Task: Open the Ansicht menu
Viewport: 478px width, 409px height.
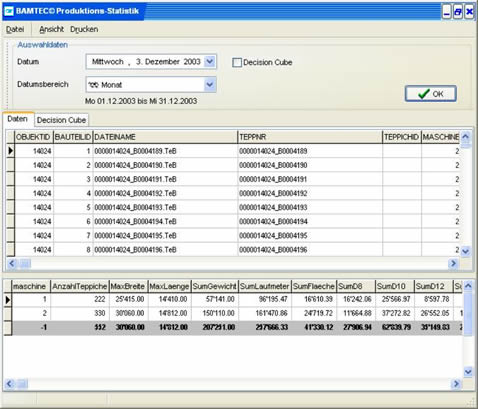Action: coord(51,29)
